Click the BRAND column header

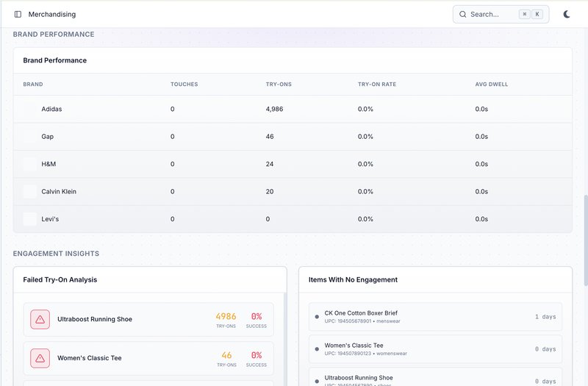(x=33, y=85)
